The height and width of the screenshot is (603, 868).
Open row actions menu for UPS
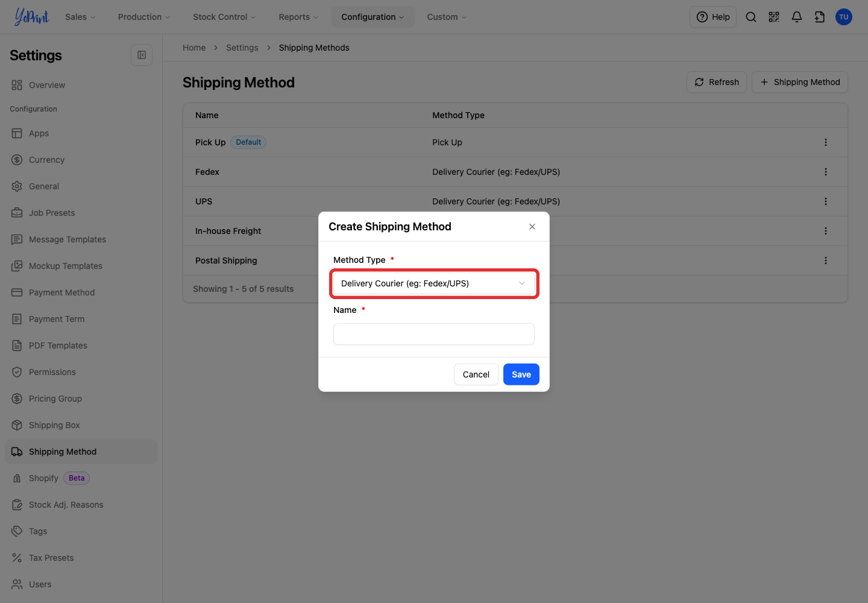pyautogui.click(x=826, y=201)
